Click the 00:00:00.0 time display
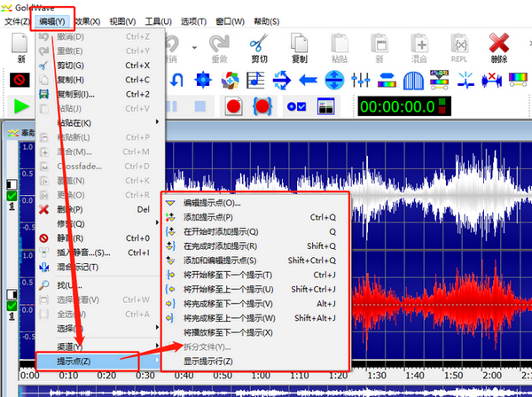This screenshot has width=532, height=397. click(x=395, y=106)
